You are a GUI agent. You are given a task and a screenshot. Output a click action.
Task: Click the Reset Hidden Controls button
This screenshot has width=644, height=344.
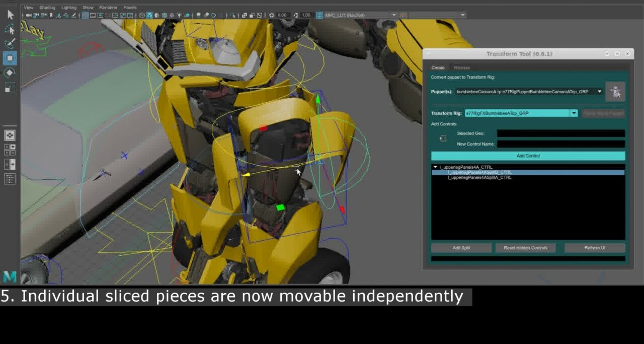point(525,248)
